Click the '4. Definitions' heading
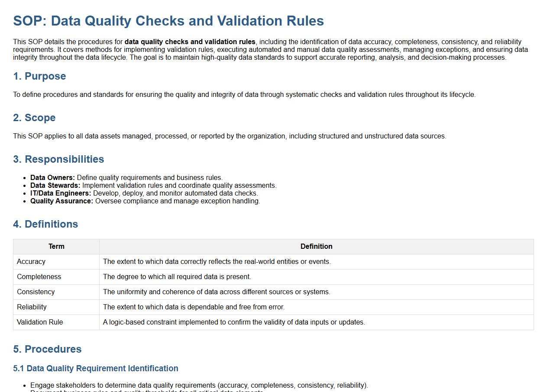 45,224
